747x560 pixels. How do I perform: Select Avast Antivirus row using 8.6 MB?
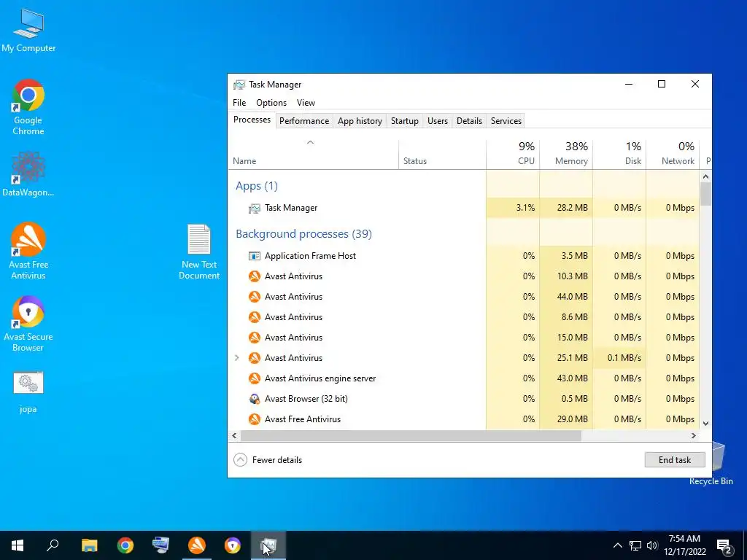(x=463, y=317)
